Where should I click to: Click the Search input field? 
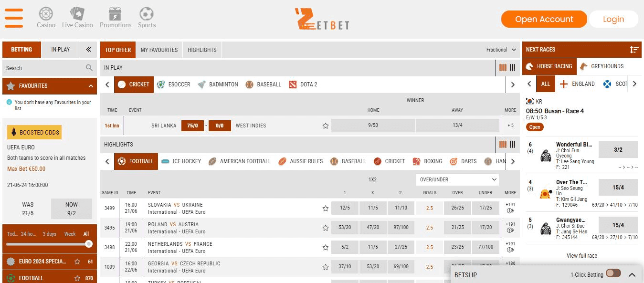(50, 68)
